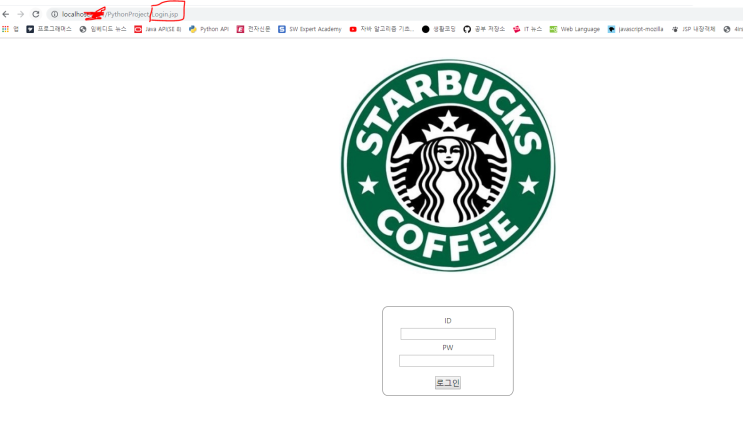The image size is (743, 436).
Task: Open the 임베디드 뉴스 bookmark
Action: pos(103,29)
